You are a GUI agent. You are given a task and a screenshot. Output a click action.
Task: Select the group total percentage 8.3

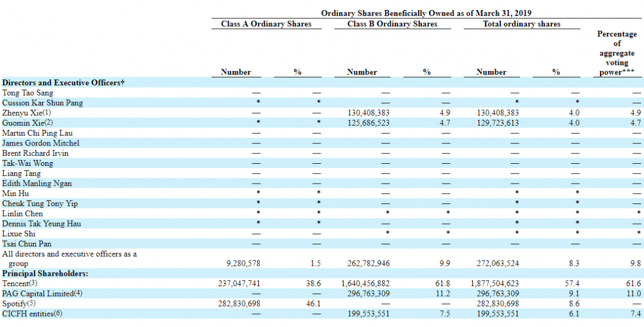574,264
